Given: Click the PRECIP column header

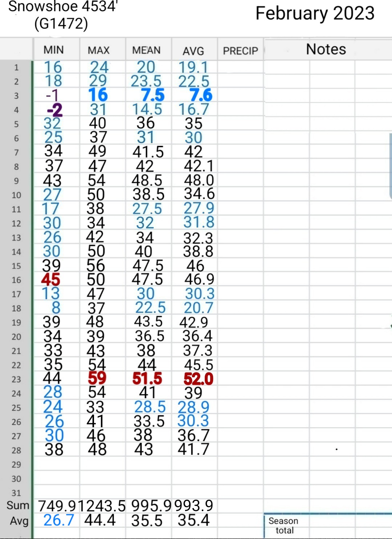Looking at the screenshot, I should [x=240, y=51].
